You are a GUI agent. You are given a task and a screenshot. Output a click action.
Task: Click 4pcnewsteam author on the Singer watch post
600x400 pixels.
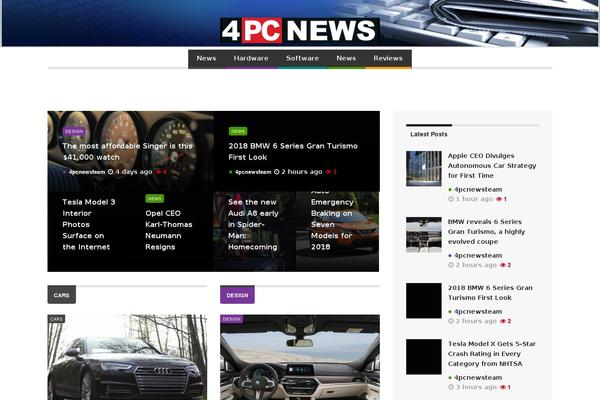pyautogui.click(x=87, y=172)
